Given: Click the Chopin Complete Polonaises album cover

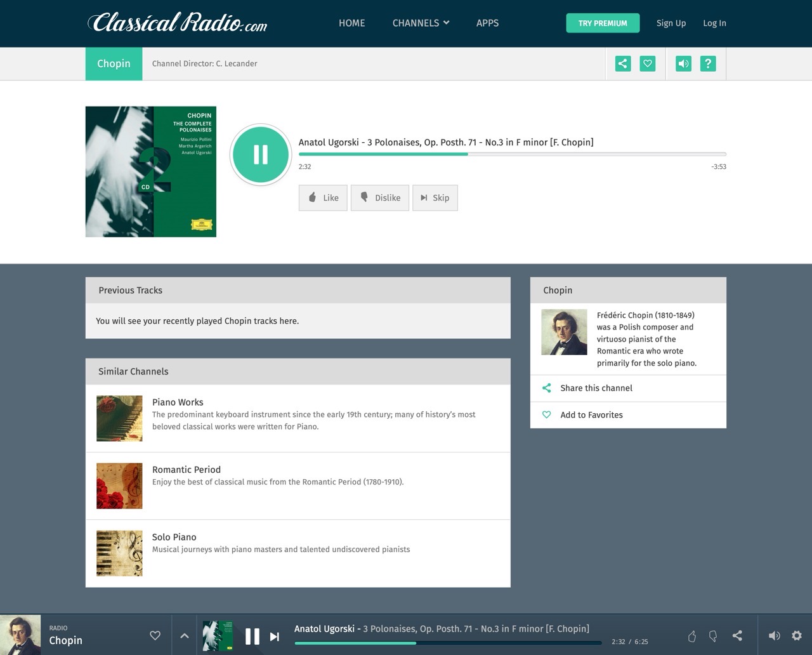Looking at the screenshot, I should pos(151,171).
